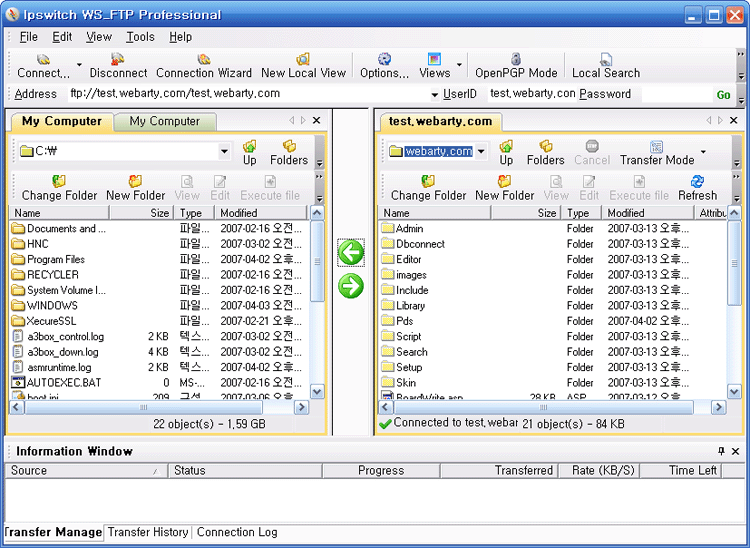The height and width of the screenshot is (548, 750).
Task: Refresh the remote file listing
Action: click(697, 182)
